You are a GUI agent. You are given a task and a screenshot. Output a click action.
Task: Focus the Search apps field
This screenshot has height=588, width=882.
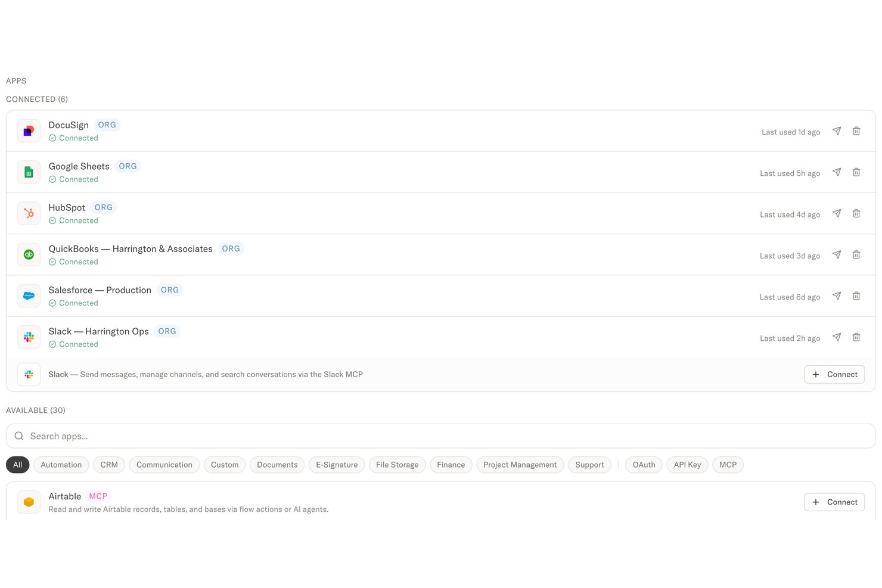click(441, 436)
